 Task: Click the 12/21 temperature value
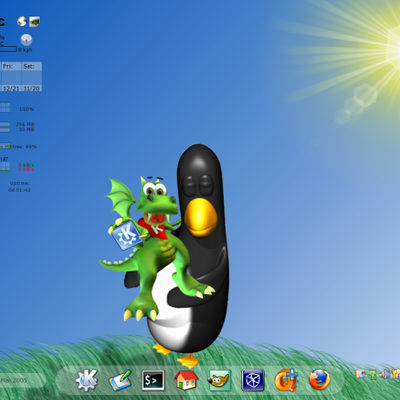tap(11, 88)
